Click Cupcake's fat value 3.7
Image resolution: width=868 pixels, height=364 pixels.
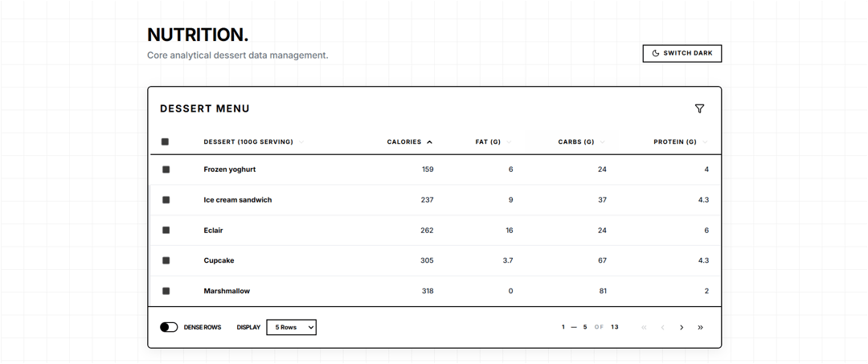pos(508,260)
